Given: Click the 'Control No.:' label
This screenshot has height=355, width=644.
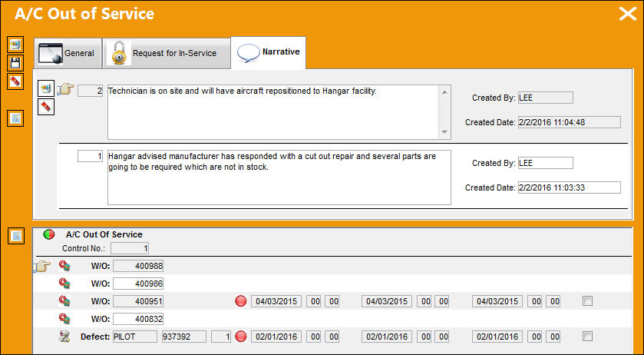Looking at the screenshot, I should click(x=84, y=248).
